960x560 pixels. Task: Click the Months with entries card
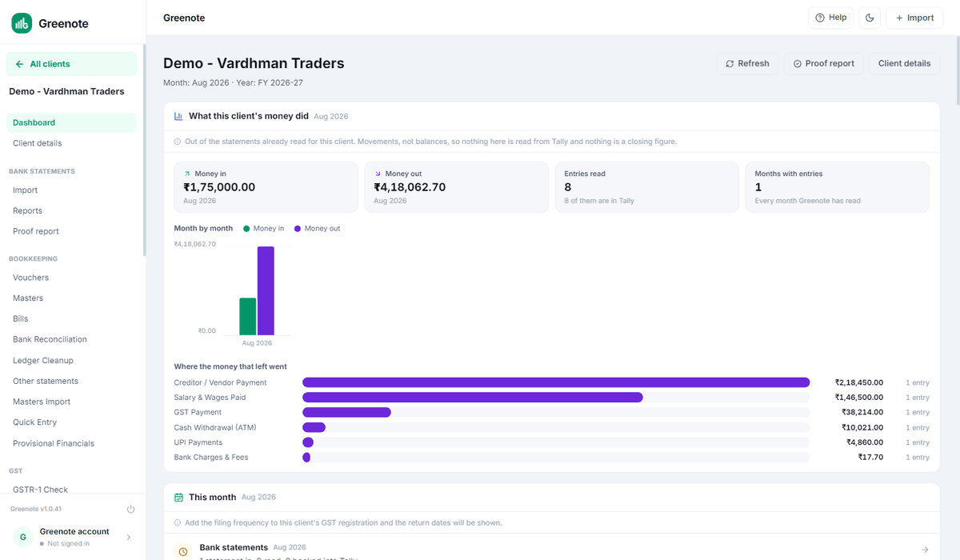click(837, 187)
